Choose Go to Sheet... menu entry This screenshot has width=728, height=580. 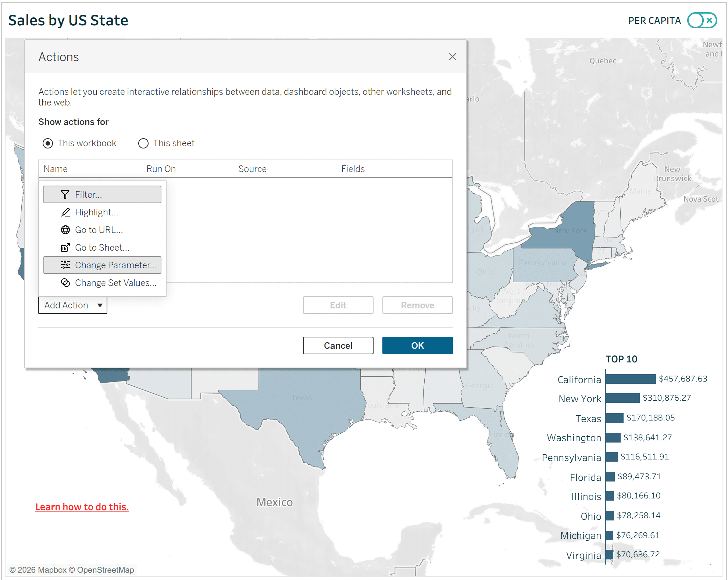[x=102, y=247]
